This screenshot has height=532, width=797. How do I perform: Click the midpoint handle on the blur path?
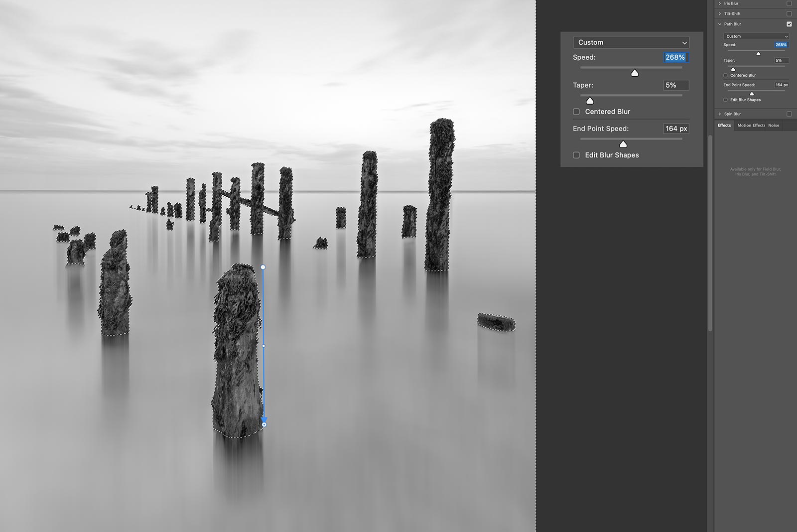click(x=264, y=346)
